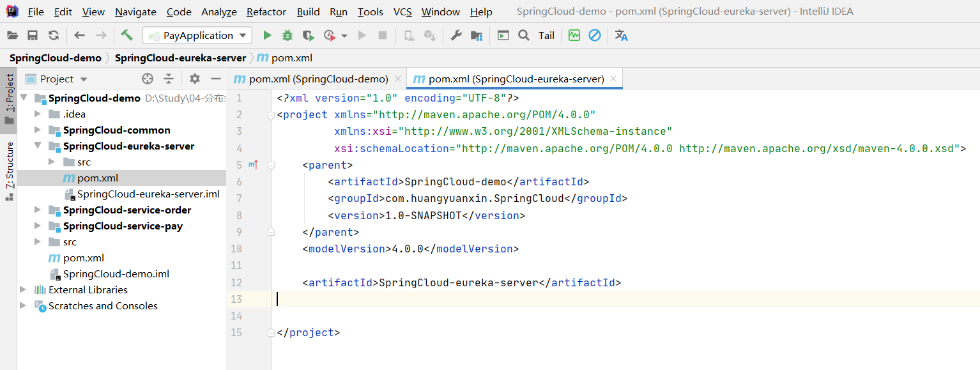The image size is (980, 370).
Task: Click the locate-in-project crosshair icon
Action: pyautogui.click(x=148, y=79)
